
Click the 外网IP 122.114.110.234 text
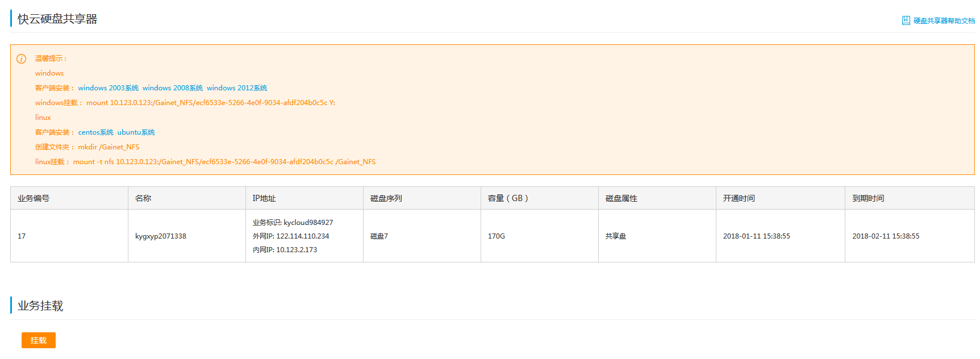(291, 236)
